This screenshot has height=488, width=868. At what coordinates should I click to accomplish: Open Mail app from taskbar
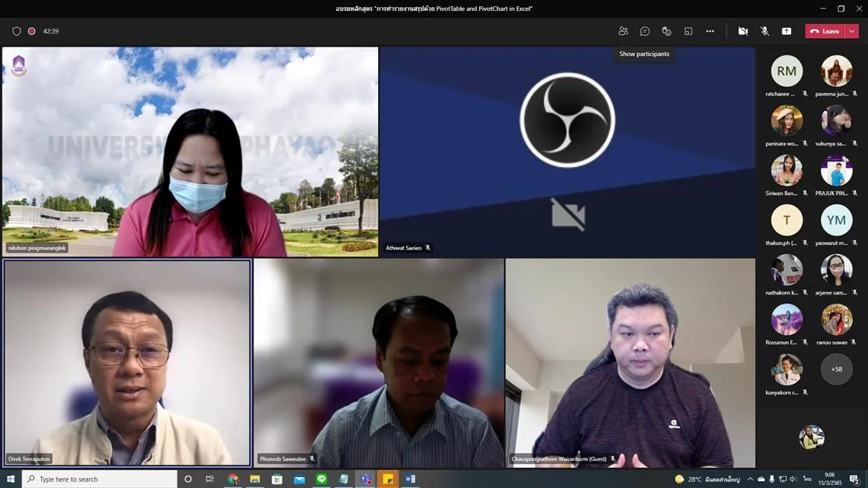[x=299, y=479]
